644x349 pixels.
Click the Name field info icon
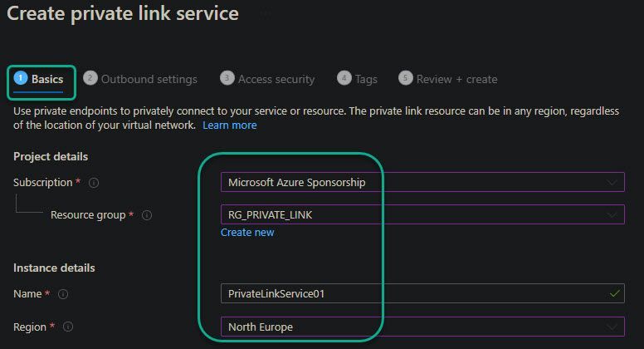click(x=63, y=294)
